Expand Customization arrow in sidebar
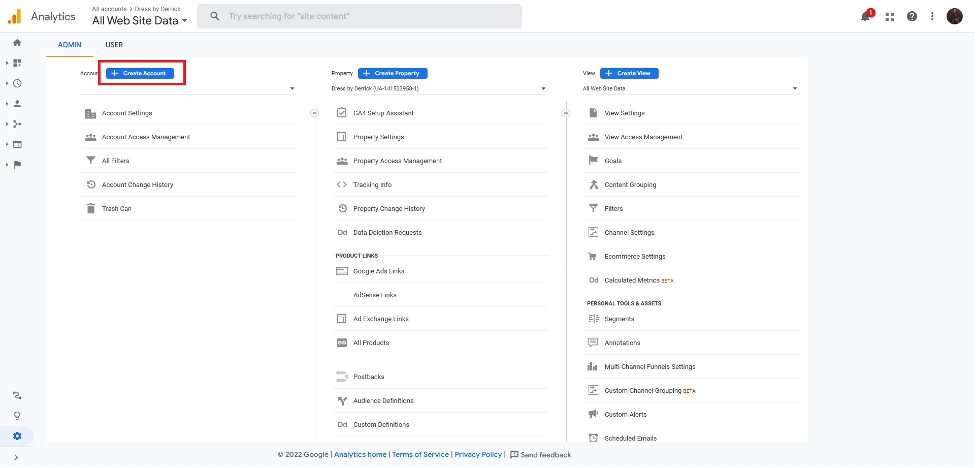Image resolution: width=977 pixels, height=468 pixels. pos(7,63)
